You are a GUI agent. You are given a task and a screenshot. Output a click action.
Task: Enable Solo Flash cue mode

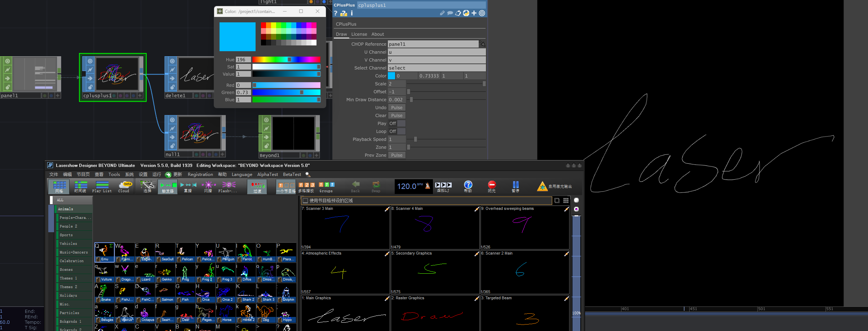[228, 187]
